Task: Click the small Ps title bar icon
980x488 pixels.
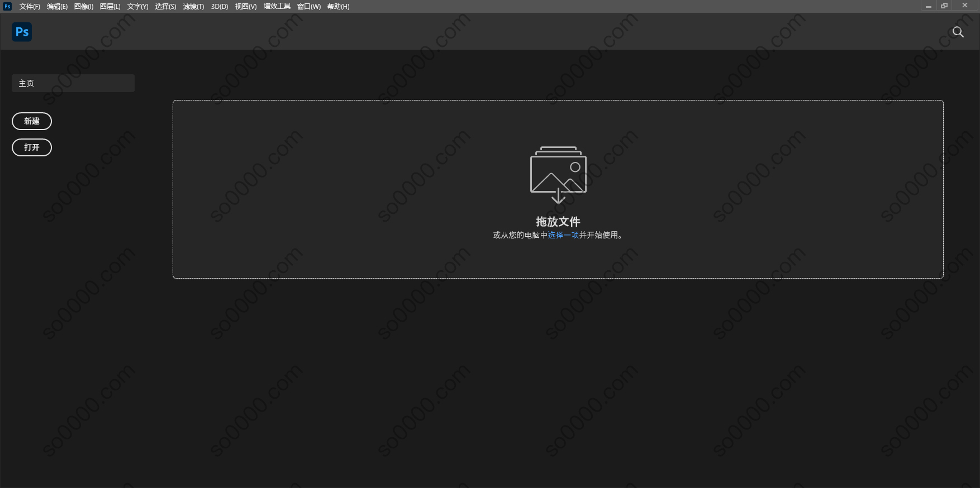Action: point(7,7)
